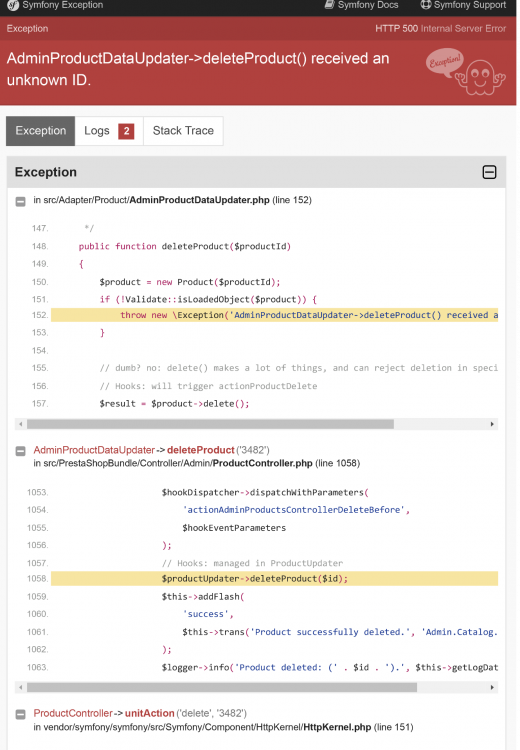Click the HttpKernel.php file path

tap(207, 727)
